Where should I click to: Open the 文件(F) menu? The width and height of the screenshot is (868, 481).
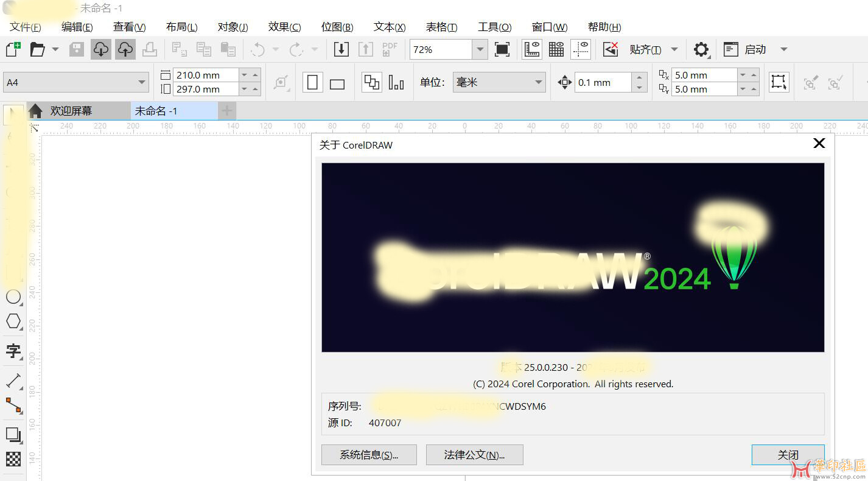click(x=26, y=27)
